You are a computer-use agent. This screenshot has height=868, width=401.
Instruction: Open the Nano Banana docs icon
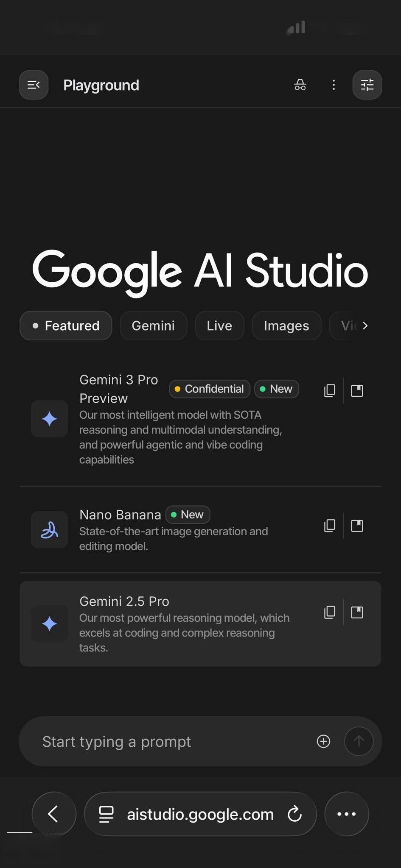pyautogui.click(x=357, y=526)
